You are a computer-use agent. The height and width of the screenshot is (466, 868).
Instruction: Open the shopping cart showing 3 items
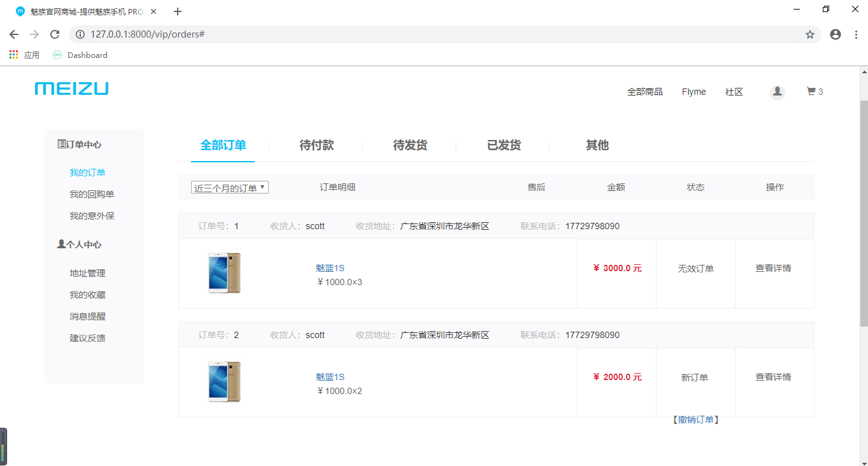pyautogui.click(x=815, y=92)
